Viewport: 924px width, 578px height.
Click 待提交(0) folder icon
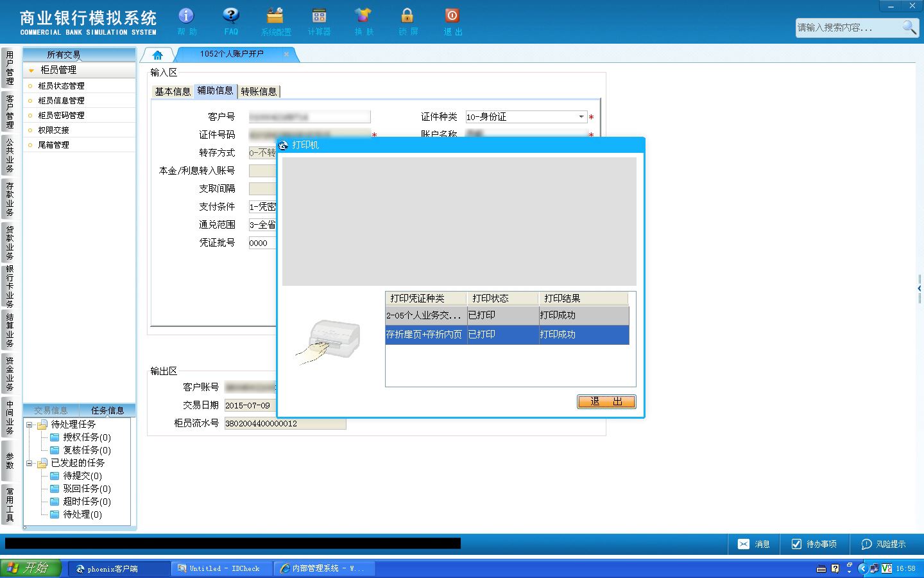(x=55, y=476)
